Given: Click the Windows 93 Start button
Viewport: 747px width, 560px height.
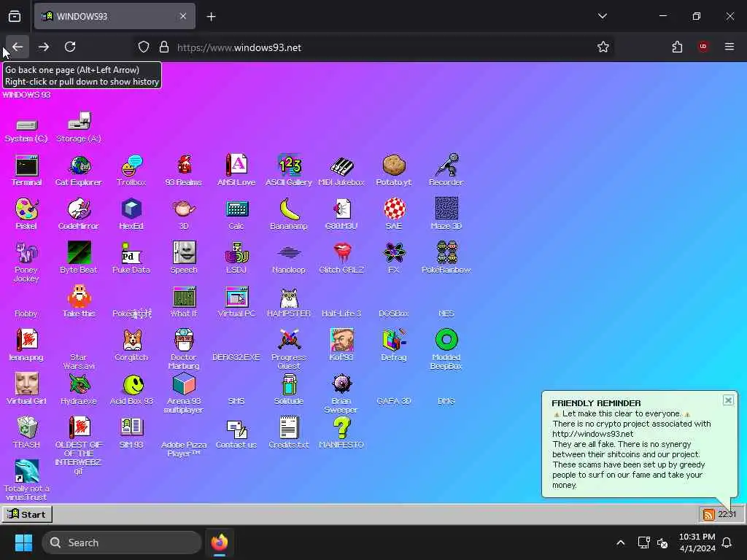Looking at the screenshot, I should (27, 514).
